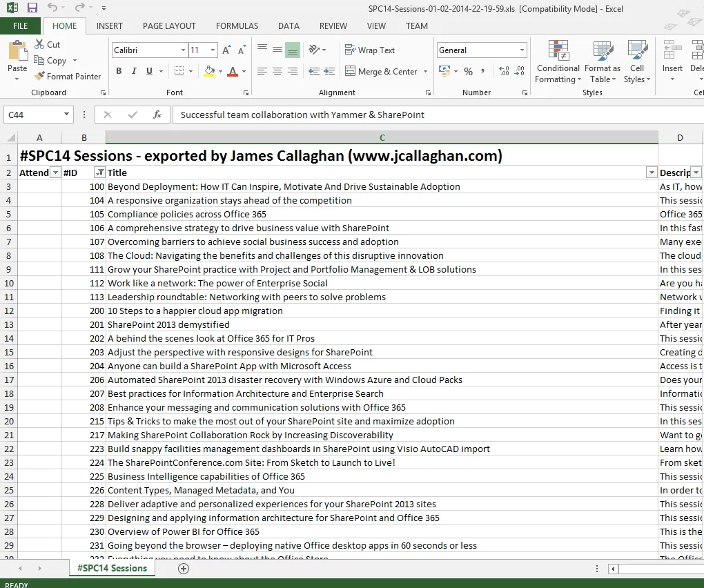
Task: Click Insert Function fx button
Action: point(157,115)
